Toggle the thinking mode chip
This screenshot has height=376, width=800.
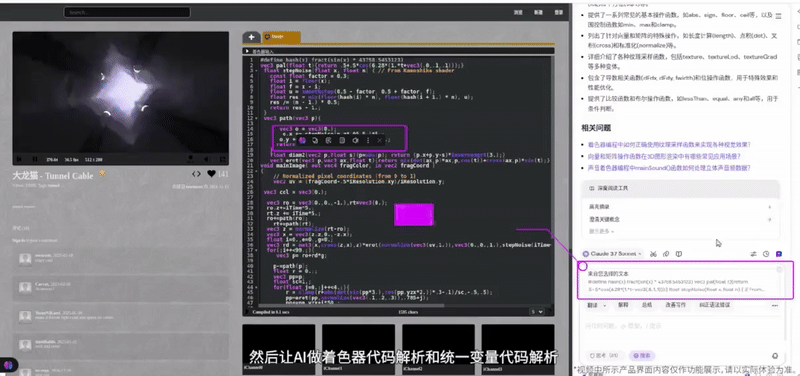(603, 356)
